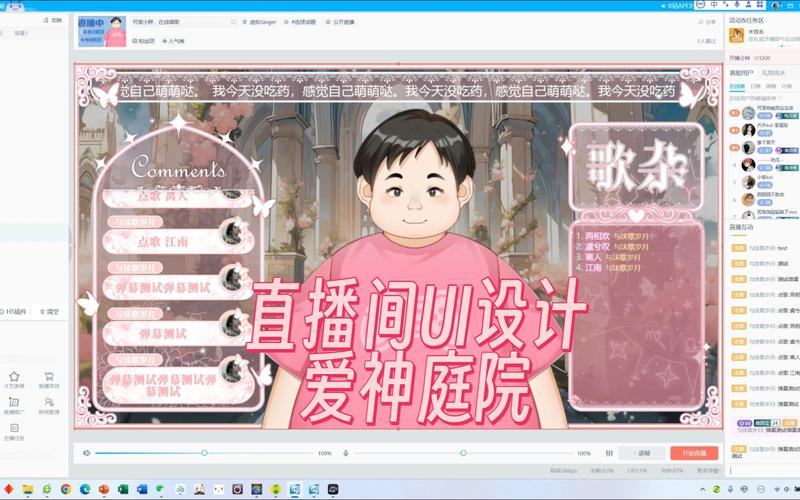This screenshot has width=800, height=500.
Task: Select the 高能用户 tab
Action: pyautogui.click(x=742, y=73)
